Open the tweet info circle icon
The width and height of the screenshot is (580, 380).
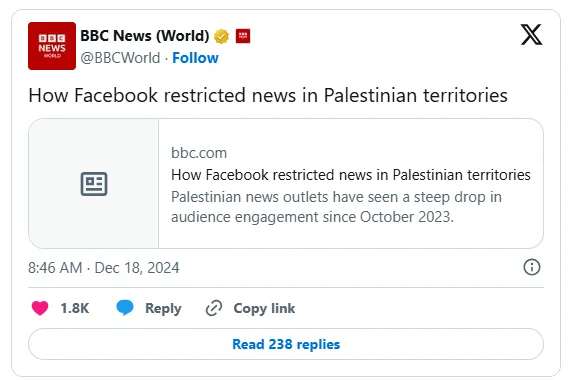[532, 267]
